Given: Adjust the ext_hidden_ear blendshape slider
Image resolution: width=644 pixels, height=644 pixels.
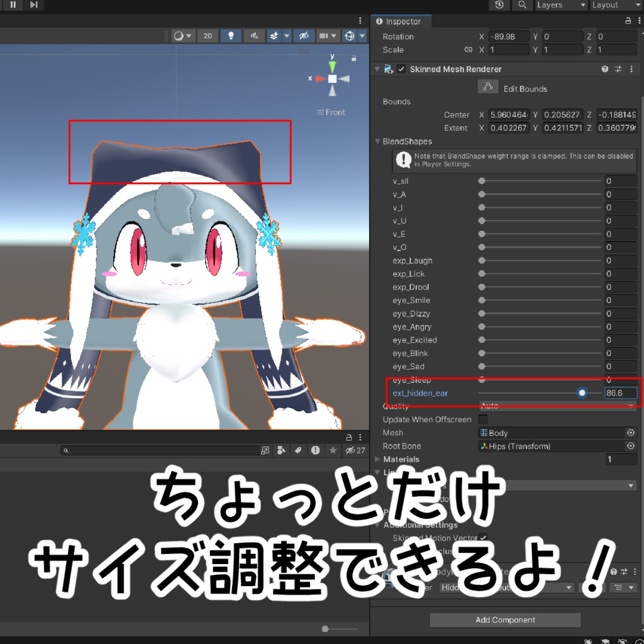Looking at the screenshot, I should (582, 393).
